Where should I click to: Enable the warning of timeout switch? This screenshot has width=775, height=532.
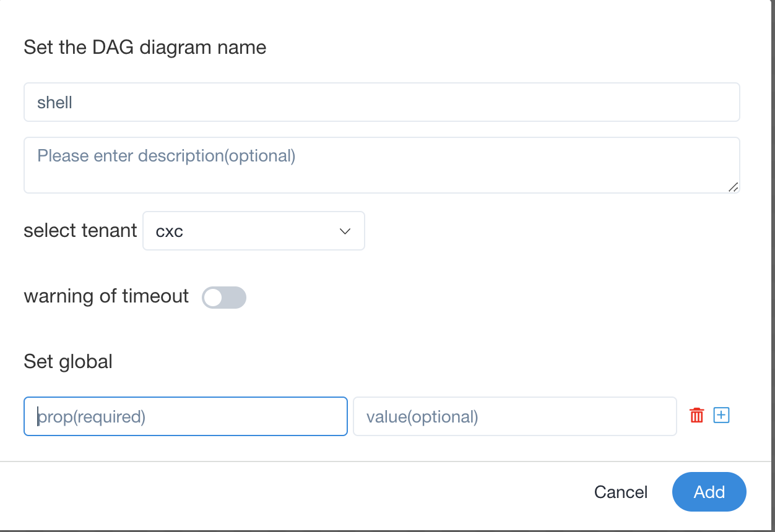tap(224, 298)
